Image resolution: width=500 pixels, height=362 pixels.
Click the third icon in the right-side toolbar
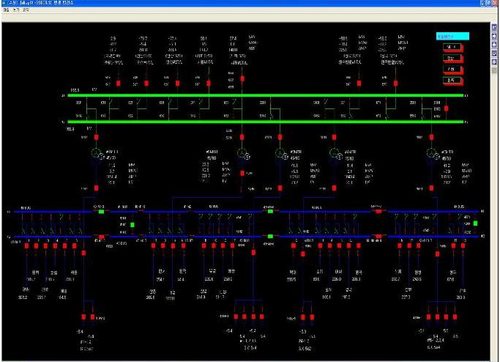point(495,45)
